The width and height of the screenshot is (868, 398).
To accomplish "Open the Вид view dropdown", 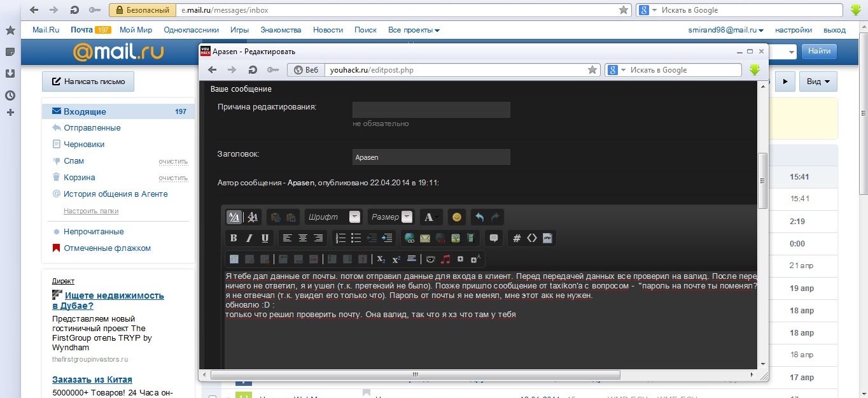I will [x=818, y=82].
